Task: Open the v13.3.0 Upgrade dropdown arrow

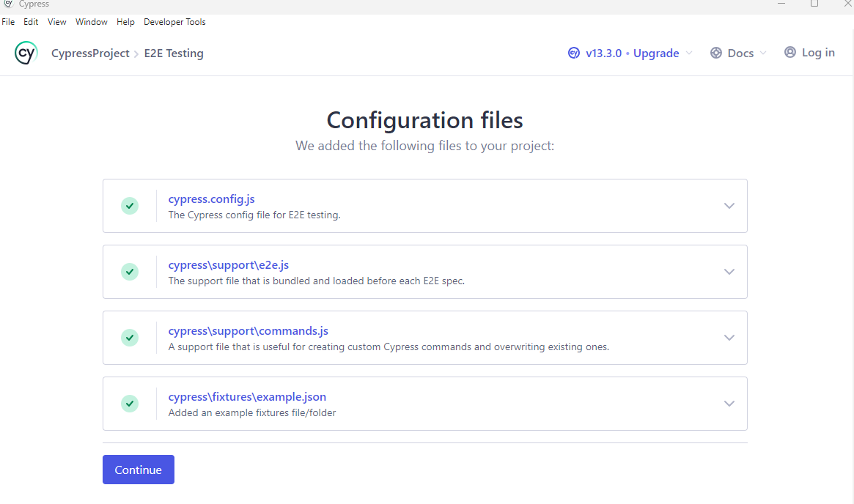Action: coord(689,53)
